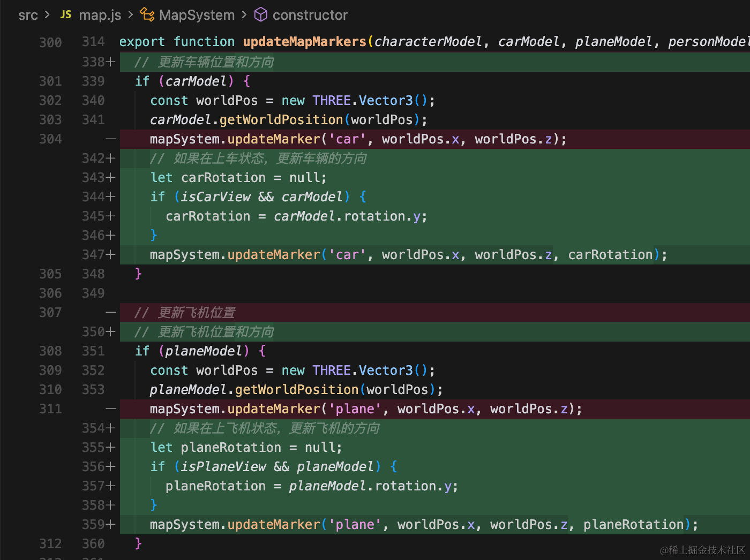The height and width of the screenshot is (560, 750).
Task: Click carRotation argument in updateMarker call
Action: [x=610, y=255]
